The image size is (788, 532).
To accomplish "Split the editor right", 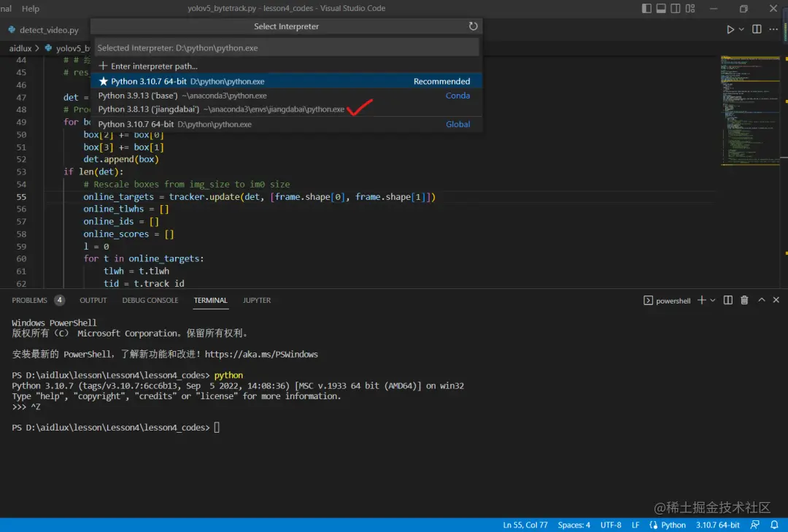I will [757, 29].
